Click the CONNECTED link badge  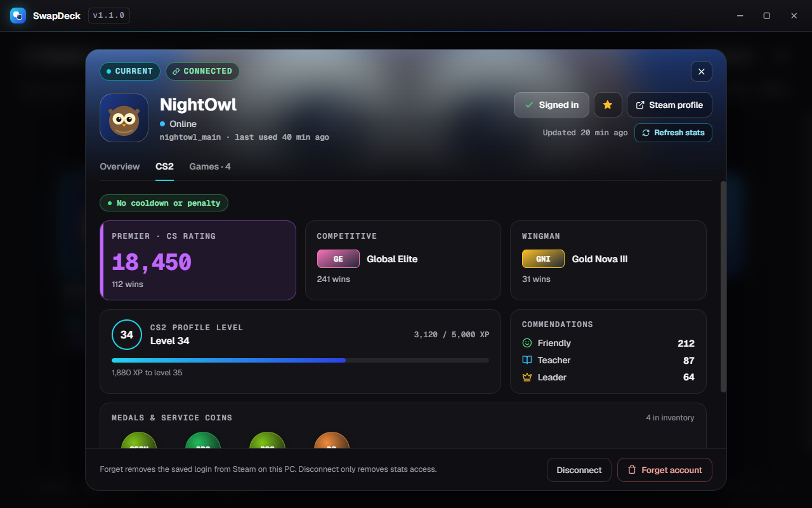pos(202,71)
